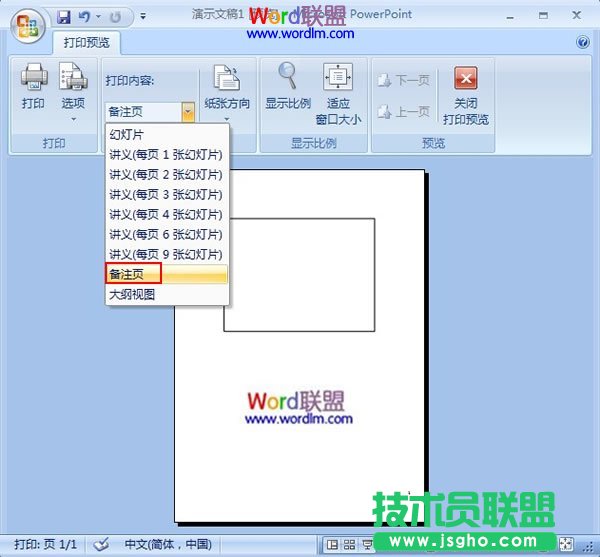Open Paper Orientation (纸张方向) menu
Viewport: 600px width, 557px height.
[227, 92]
